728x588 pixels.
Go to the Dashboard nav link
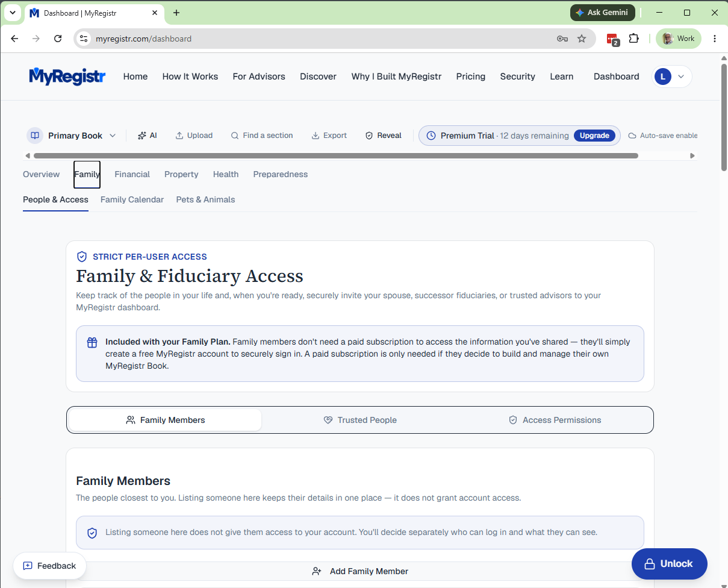pyautogui.click(x=617, y=77)
